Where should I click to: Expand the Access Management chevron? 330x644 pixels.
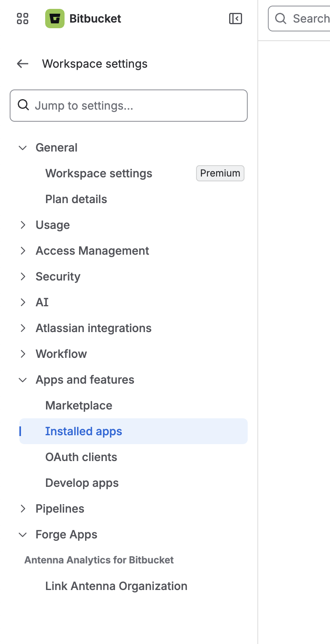pyautogui.click(x=23, y=251)
